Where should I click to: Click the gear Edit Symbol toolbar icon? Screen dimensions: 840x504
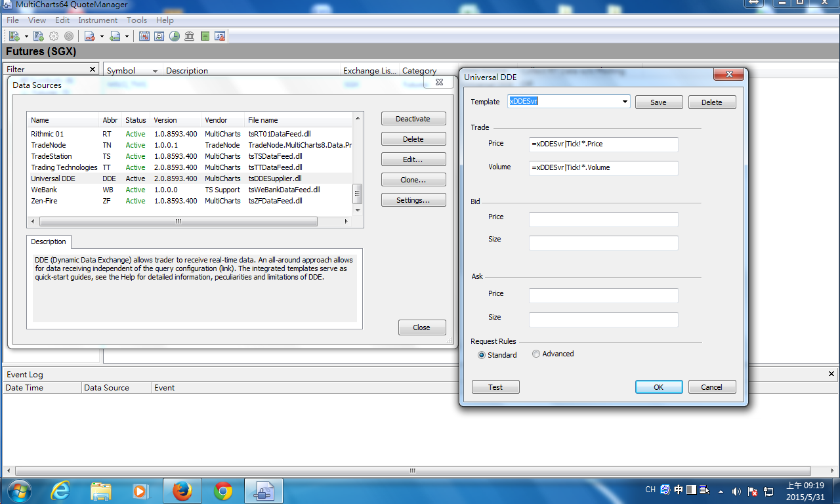point(54,36)
